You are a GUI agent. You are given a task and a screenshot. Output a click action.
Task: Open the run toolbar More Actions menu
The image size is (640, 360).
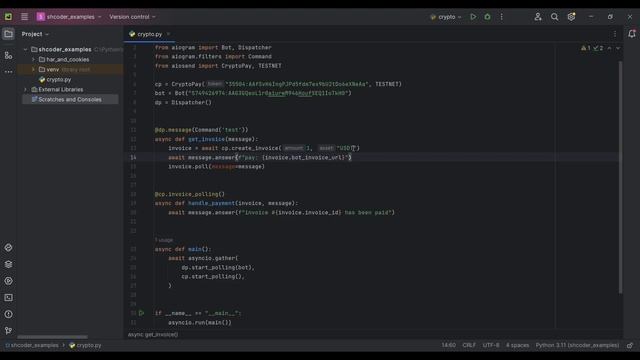pyautogui.click(x=502, y=17)
